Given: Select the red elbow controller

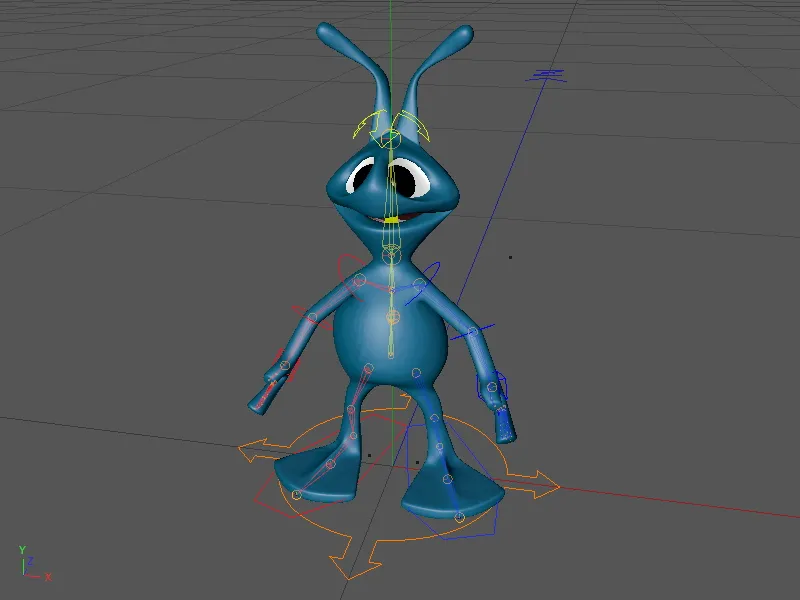Looking at the screenshot, I should tap(311, 317).
